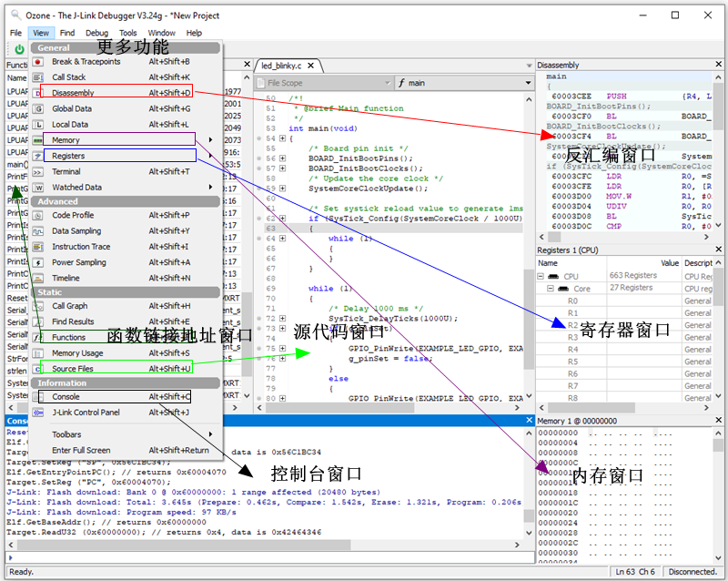Switch to the led_blinky.c tab

280,66
